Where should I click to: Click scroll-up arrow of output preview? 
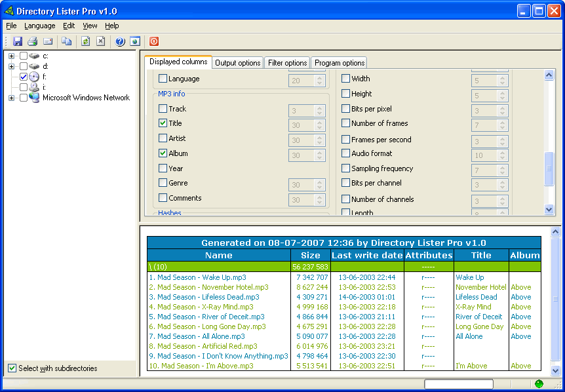pos(555,232)
